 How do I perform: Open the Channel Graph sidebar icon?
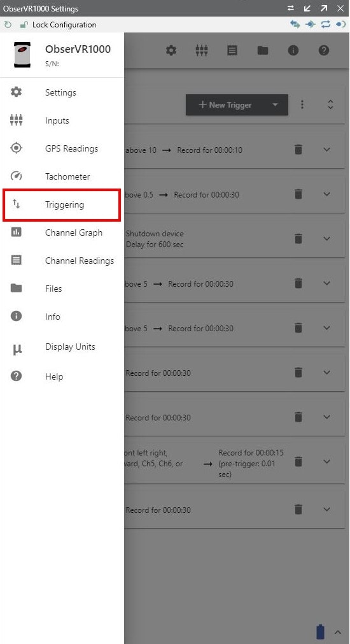[16, 232]
